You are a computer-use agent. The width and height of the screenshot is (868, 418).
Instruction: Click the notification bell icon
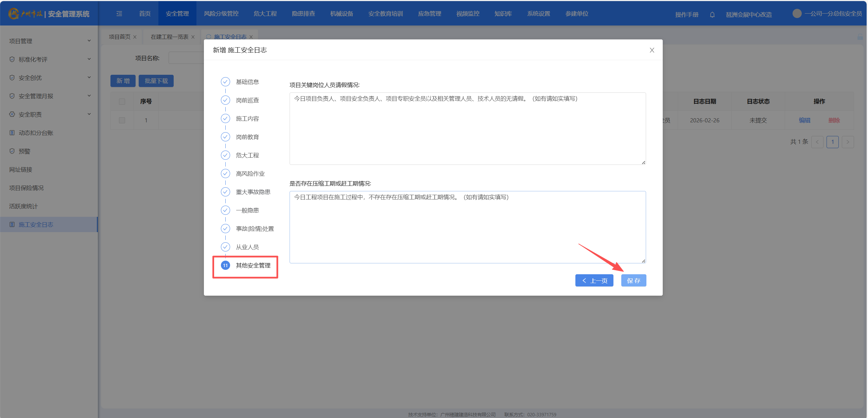click(x=712, y=15)
